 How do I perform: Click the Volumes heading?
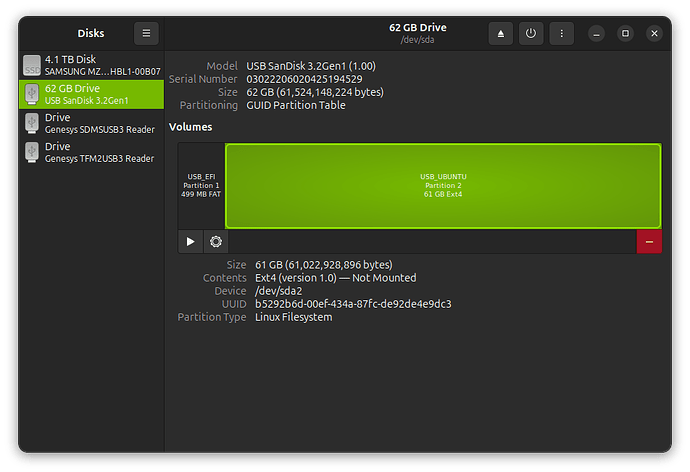(190, 127)
